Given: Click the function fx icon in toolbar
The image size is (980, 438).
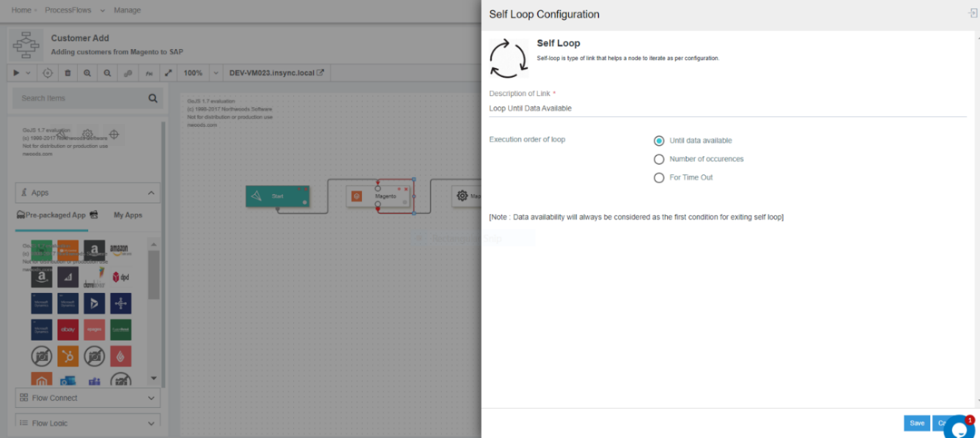Looking at the screenshot, I should pyautogui.click(x=148, y=73).
